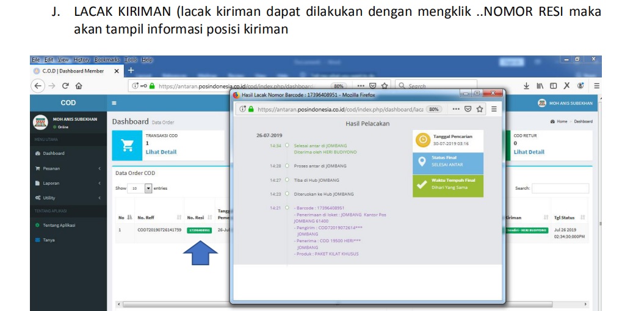
Task: Click the main window 80% zoom badge
Action: (x=339, y=86)
